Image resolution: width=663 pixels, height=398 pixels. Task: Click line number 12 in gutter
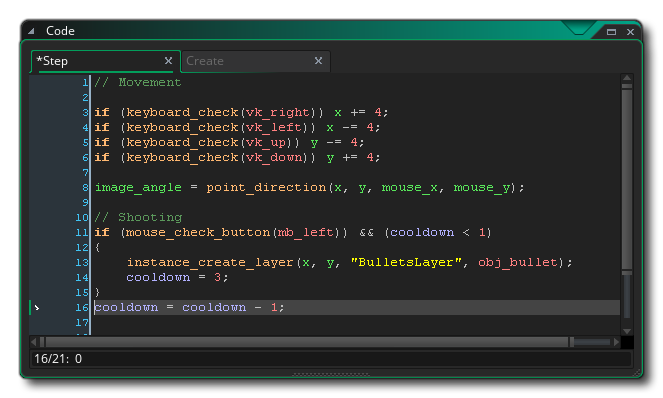(82, 248)
